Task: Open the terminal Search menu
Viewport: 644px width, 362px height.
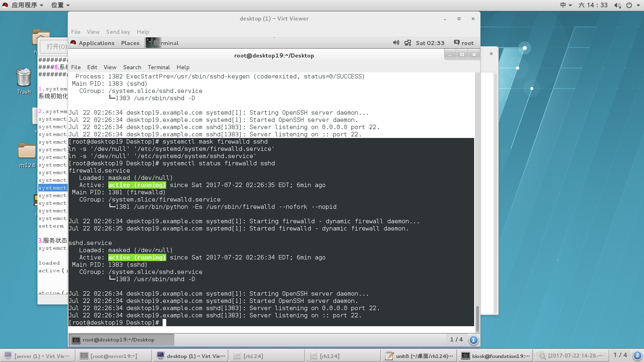Action: pos(132,67)
